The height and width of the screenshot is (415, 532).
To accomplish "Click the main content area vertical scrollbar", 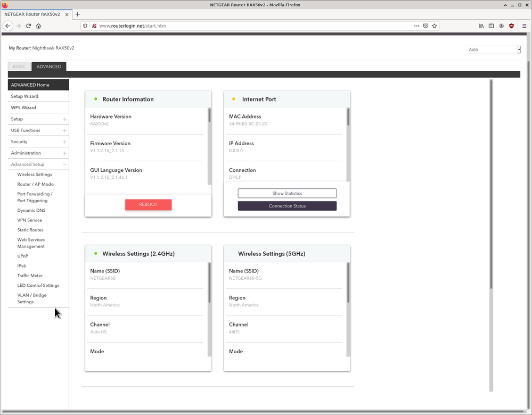I will tap(491, 235).
